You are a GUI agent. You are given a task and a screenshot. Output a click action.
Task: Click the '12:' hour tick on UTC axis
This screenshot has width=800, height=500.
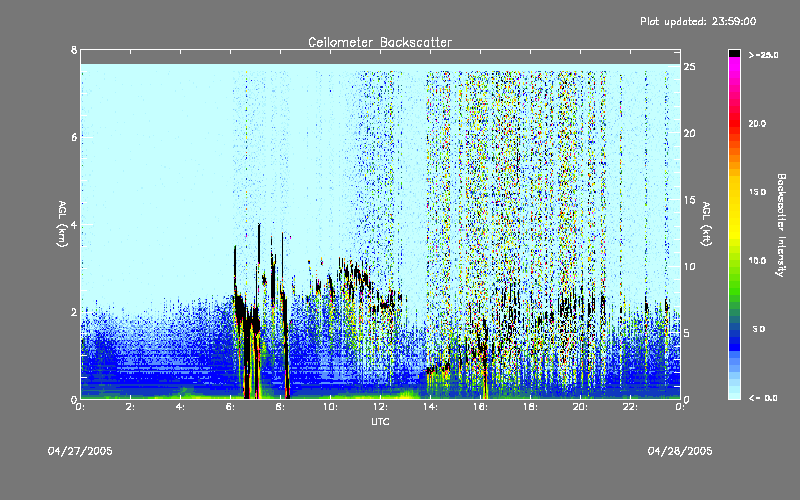[x=380, y=407]
